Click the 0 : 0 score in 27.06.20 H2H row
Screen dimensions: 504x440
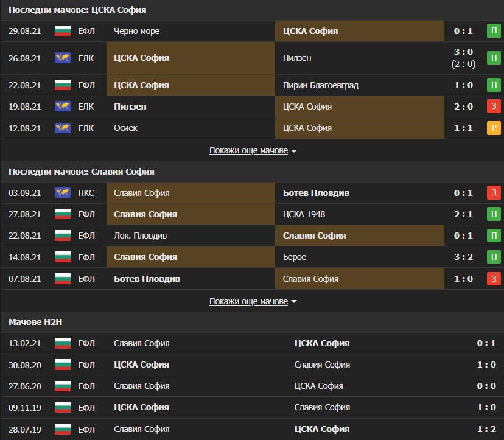[486, 386]
